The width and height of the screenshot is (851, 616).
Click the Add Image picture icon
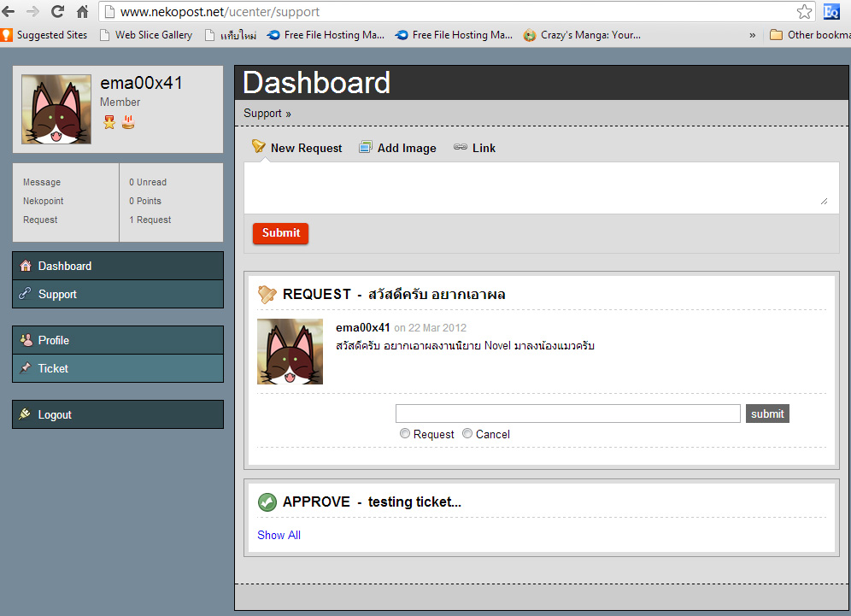pyautogui.click(x=365, y=147)
